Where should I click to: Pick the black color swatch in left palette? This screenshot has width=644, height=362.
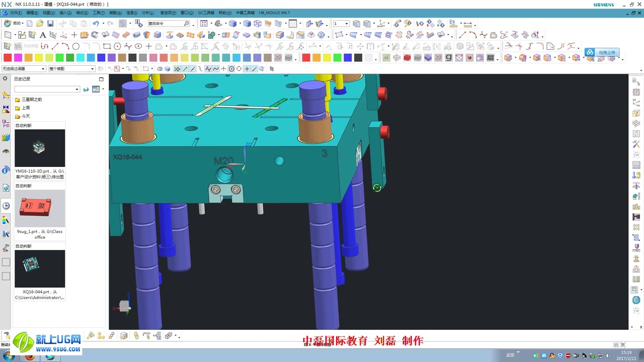coord(132,58)
